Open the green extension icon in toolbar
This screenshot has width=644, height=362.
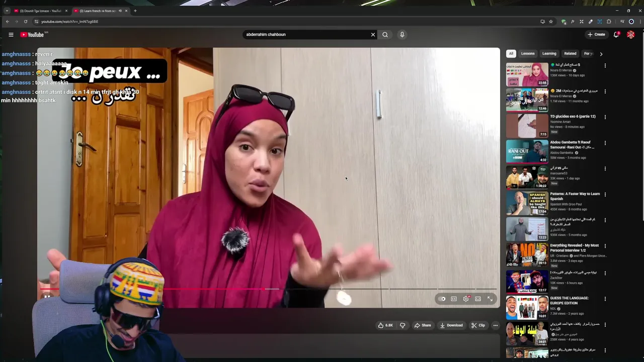coord(563,22)
